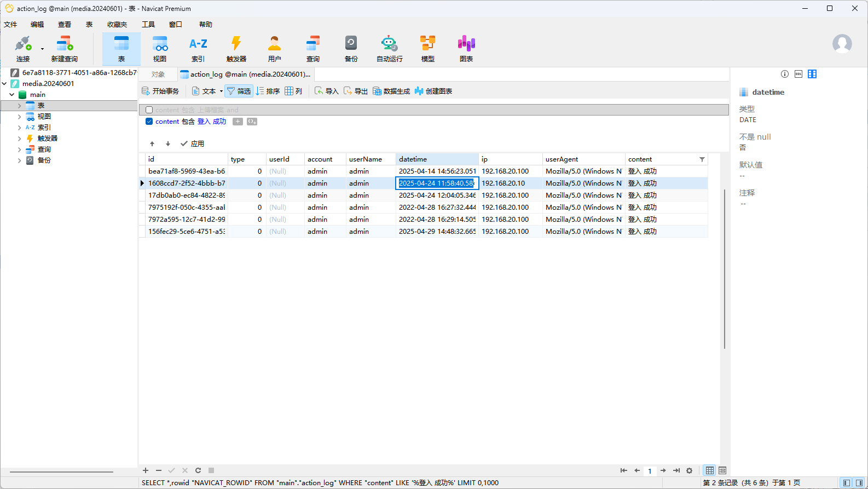Expand the 表 tree node
868x489 pixels.
pos(20,106)
